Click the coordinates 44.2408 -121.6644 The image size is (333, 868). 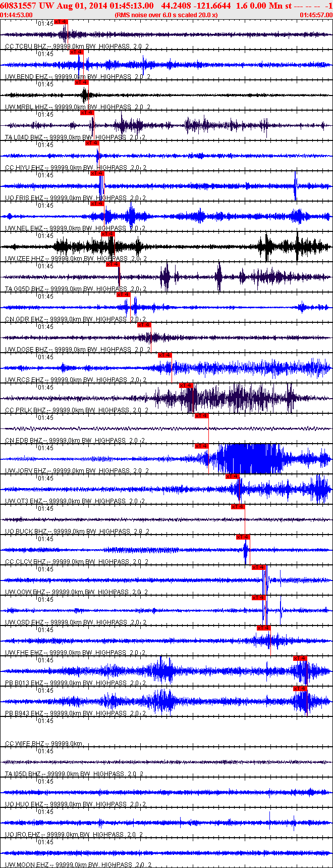196,6
